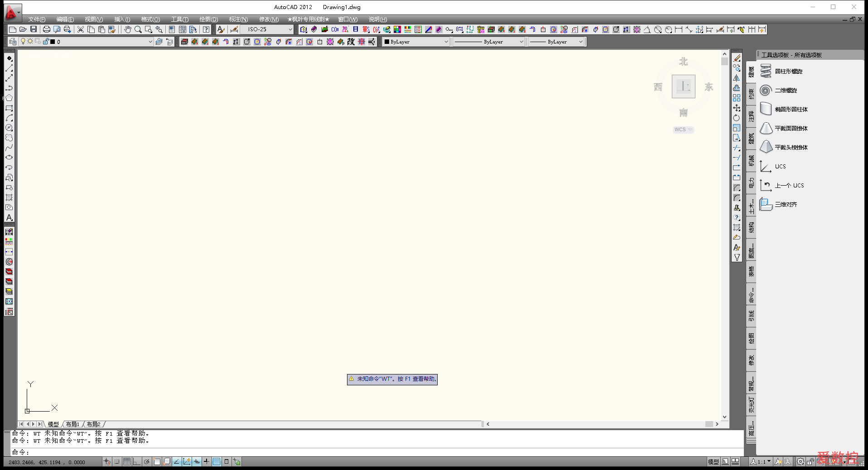This screenshot has height=470, width=868.
Task: Click the vertical scrollbar down arrow
Action: coord(724,417)
